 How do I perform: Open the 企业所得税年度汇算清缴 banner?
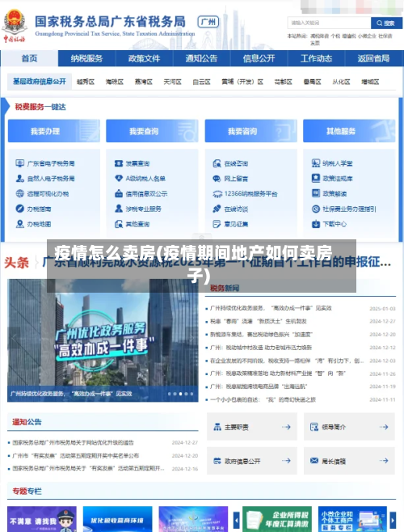(x=277, y=519)
